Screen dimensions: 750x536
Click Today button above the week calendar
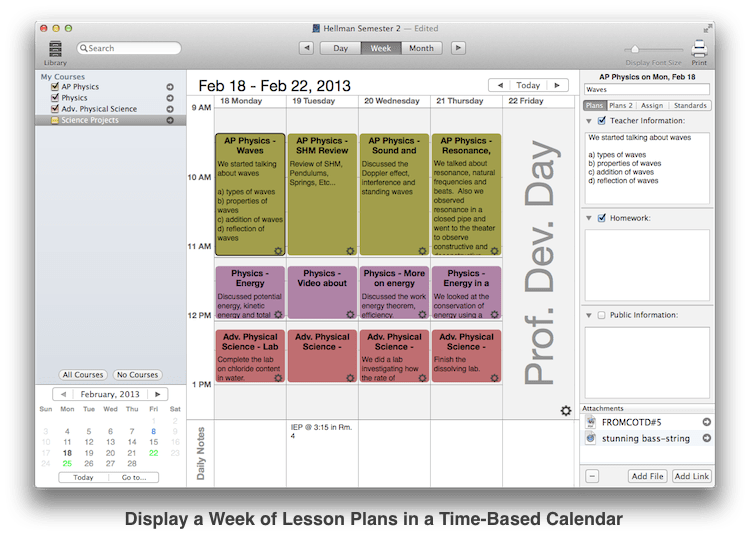pyautogui.click(x=528, y=85)
